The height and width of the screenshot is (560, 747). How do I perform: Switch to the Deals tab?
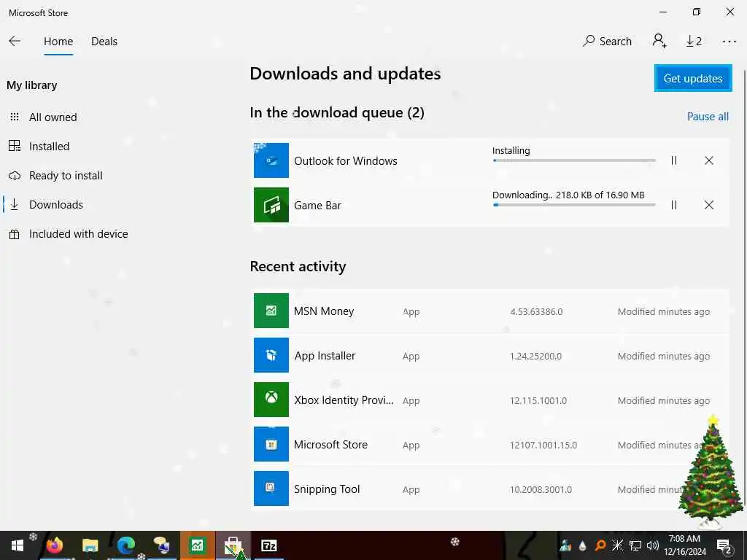pyautogui.click(x=104, y=42)
